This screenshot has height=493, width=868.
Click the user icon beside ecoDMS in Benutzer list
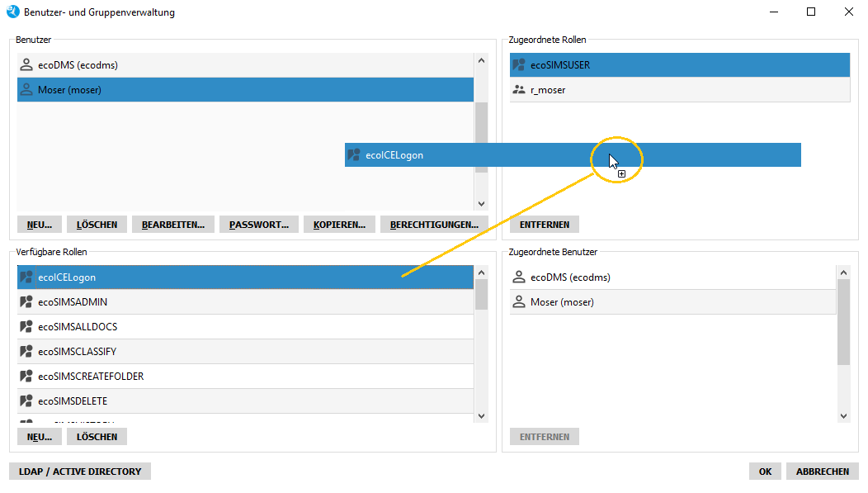[26, 64]
